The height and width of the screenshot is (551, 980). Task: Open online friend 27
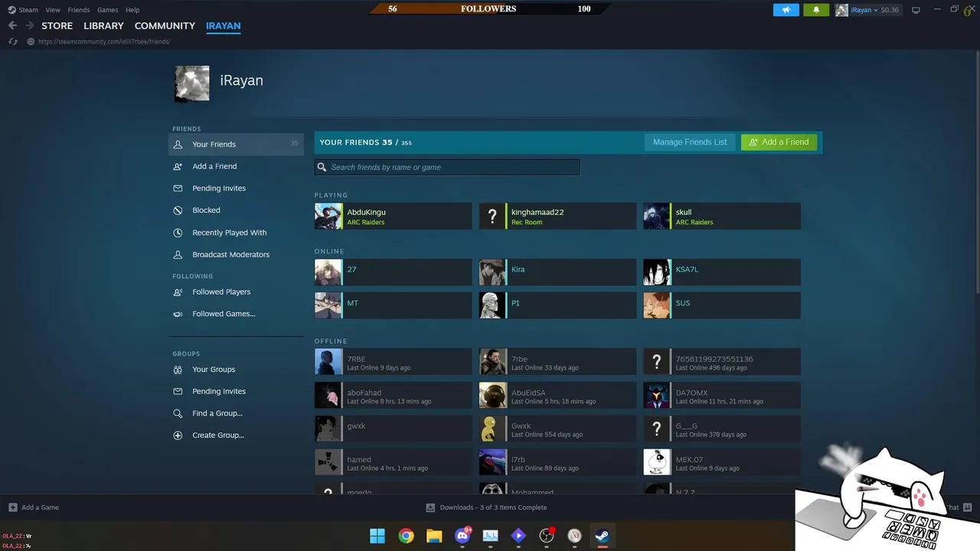click(393, 272)
